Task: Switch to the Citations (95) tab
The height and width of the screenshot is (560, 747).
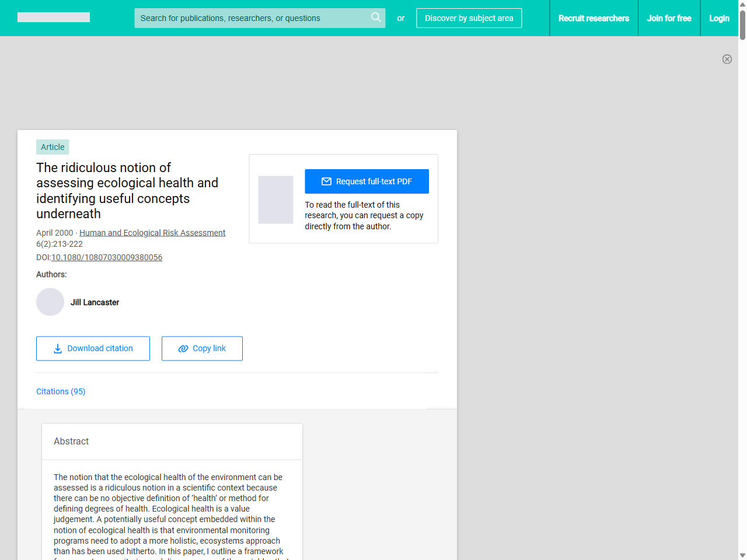Action: click(61, 391)
